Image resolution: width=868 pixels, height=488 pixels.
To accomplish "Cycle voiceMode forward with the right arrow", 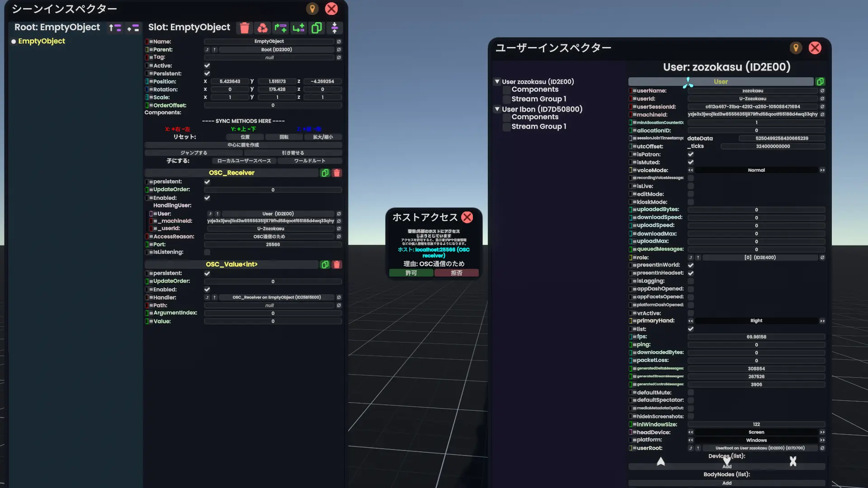I will click(x=821, y=170).
